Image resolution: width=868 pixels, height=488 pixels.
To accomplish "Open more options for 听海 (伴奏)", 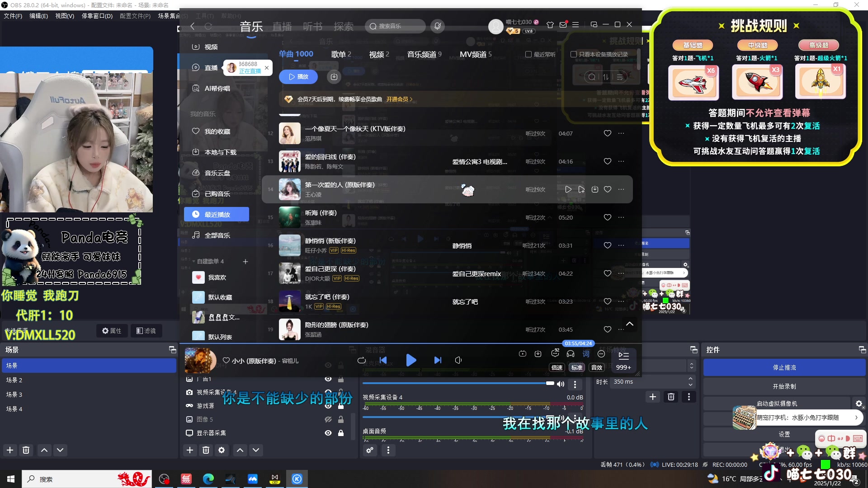I will click(621, 217).
